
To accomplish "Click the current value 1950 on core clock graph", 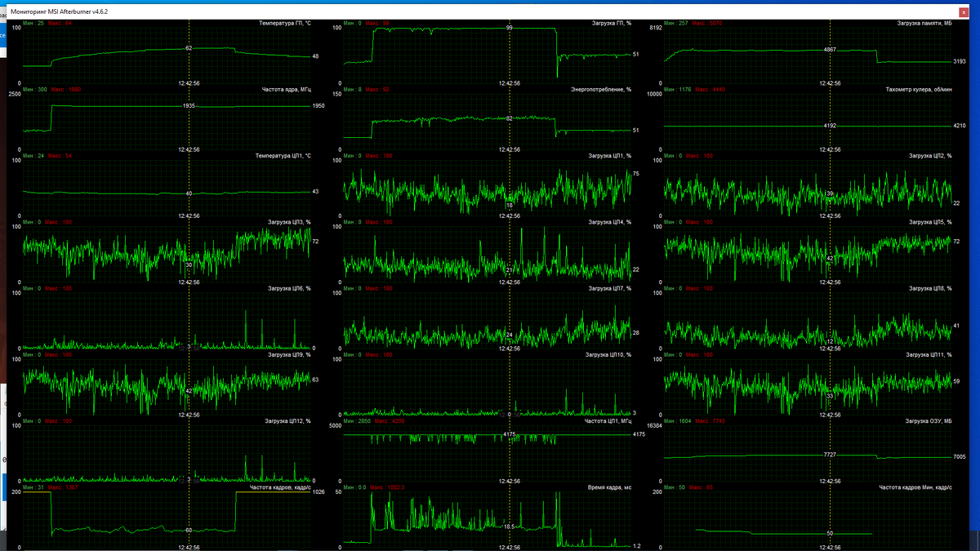I will pos(318,106).
